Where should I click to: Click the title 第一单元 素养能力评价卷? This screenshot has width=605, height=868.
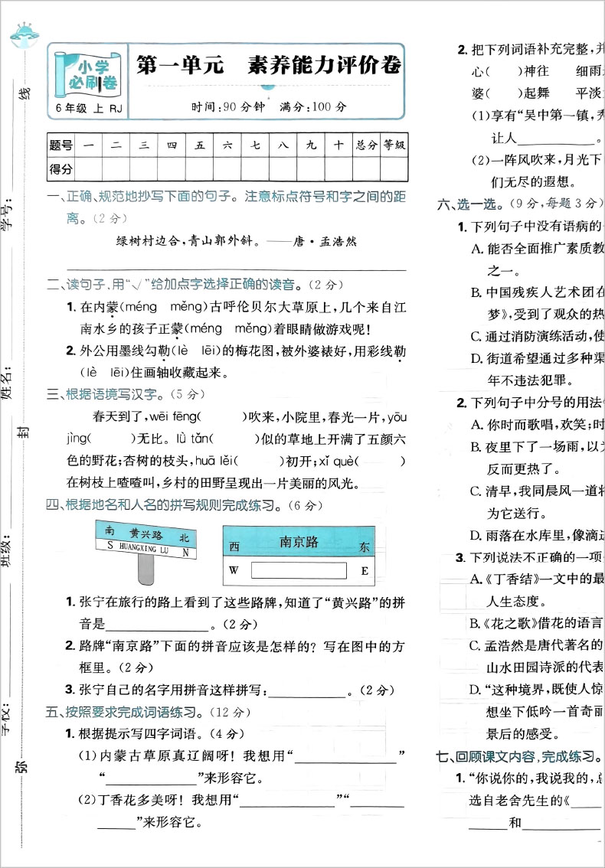(x=268, y=67)
